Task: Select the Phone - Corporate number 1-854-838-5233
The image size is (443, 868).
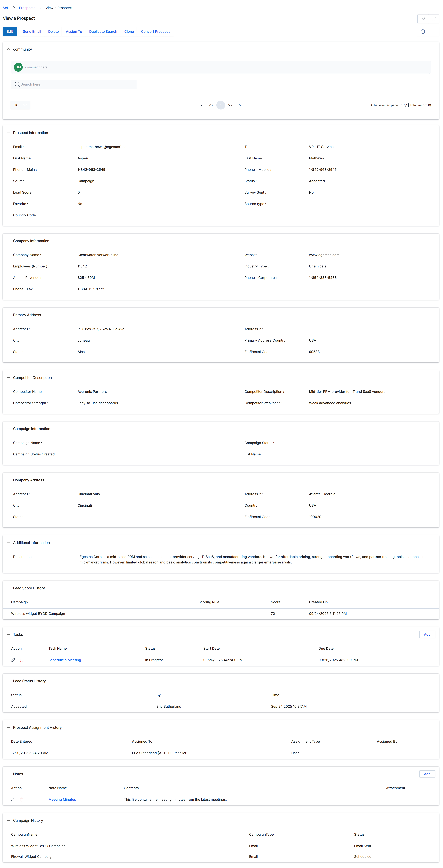Action: pyautogui.click(x=323, y=278)
